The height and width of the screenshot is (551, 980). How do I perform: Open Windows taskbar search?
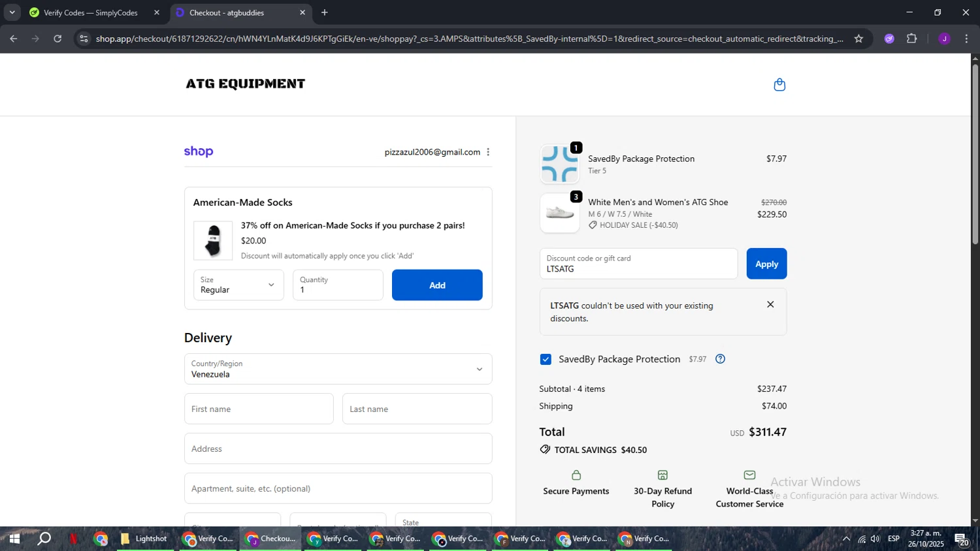(44, 539)
